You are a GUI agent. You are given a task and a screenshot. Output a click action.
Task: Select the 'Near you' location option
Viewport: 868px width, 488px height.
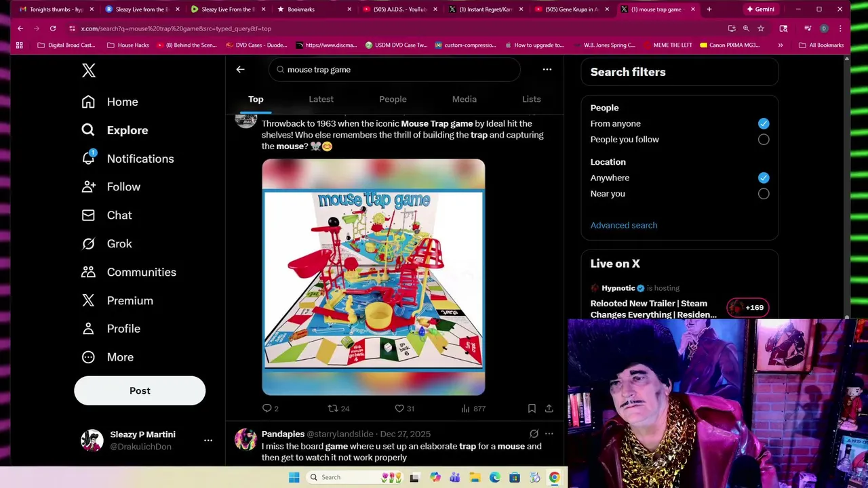764,194
